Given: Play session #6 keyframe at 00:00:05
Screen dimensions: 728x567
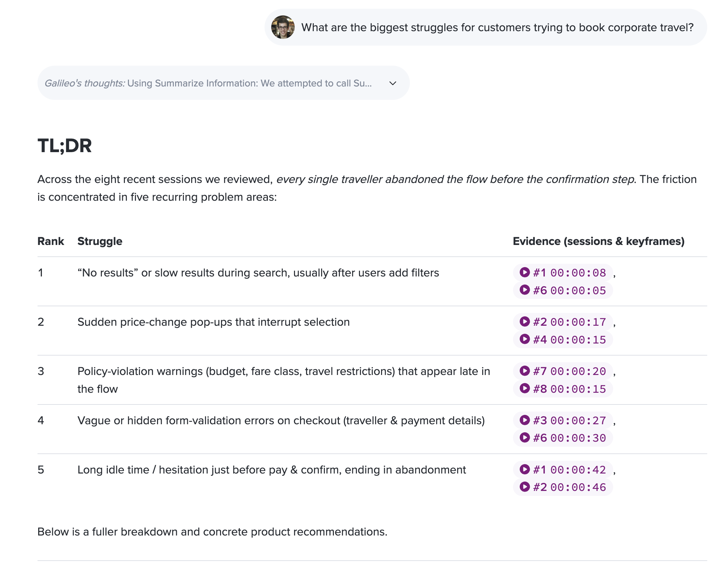Looking at the screenshot, I should tap(563, 290).
